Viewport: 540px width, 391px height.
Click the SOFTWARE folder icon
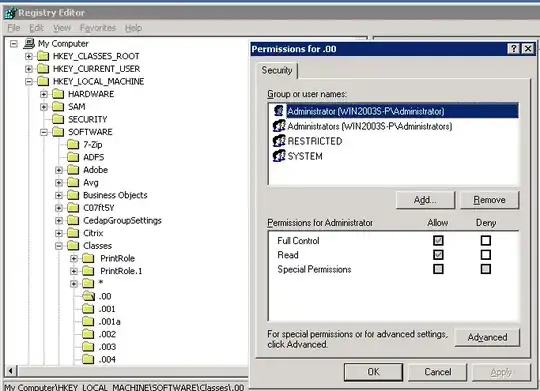58,132
